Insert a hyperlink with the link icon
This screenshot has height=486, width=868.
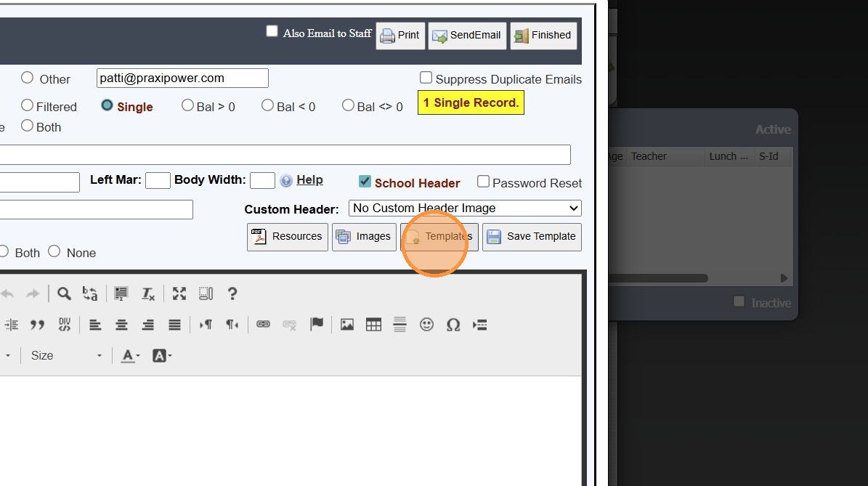click(x=263, y=325)
